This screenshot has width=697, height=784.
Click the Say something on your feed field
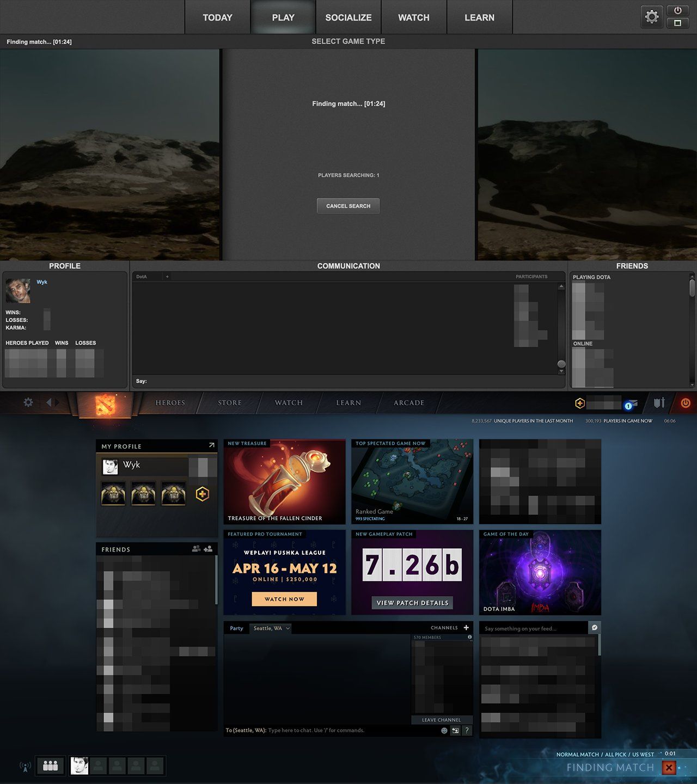[534, 628]
